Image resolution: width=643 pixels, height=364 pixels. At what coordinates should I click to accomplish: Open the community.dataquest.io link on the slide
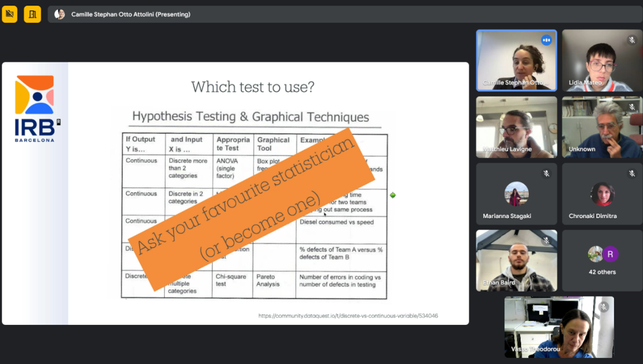coord(348,316)
